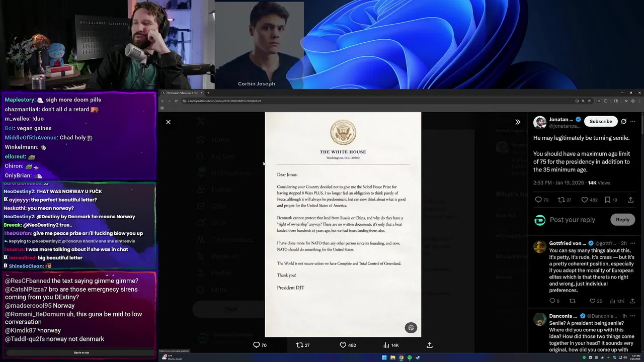This screenshot has height=362, width=644.
Task: Click username ResCFbanned in chat
Action: (27, 281)
